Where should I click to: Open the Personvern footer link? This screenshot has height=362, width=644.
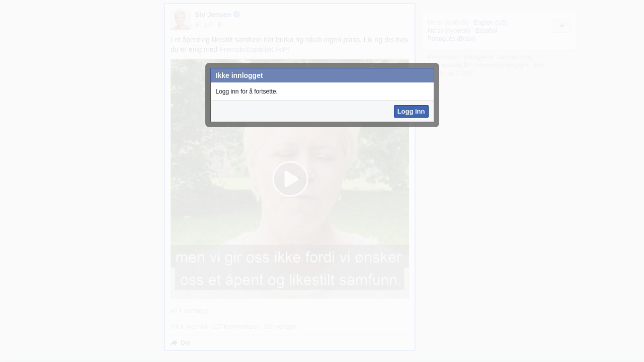tap(443, 57)
